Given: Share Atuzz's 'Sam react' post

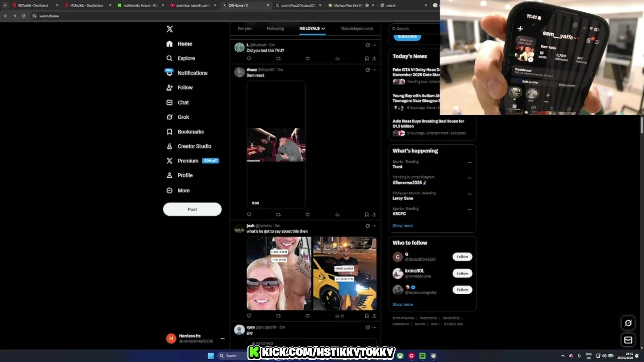Looking at the screenshot, I should pyautogui.click(x=374, y=215).
